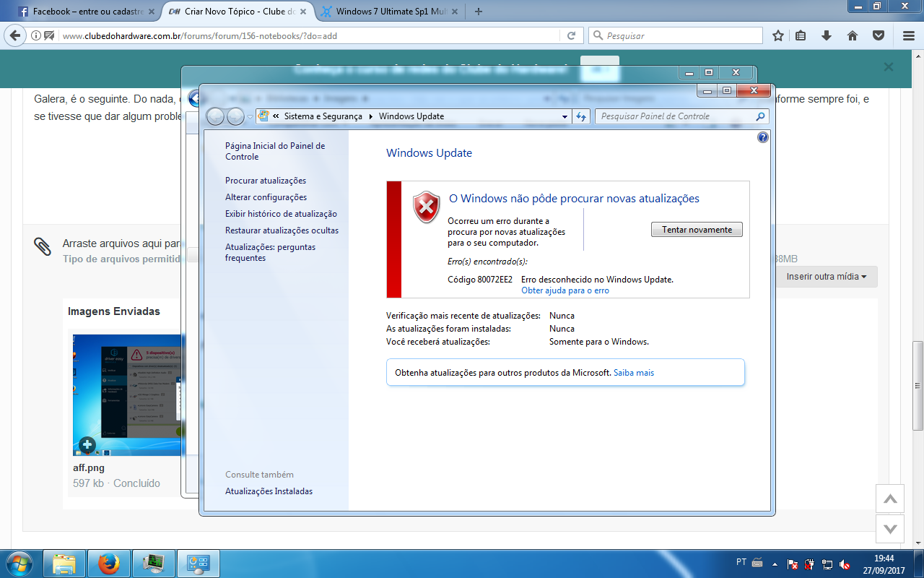Open the Firefox hamburger menu
The image size is (924, 578).
coord(909,35)
